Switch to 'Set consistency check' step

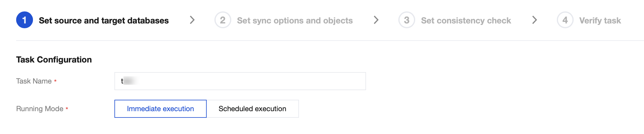[466, 20]
